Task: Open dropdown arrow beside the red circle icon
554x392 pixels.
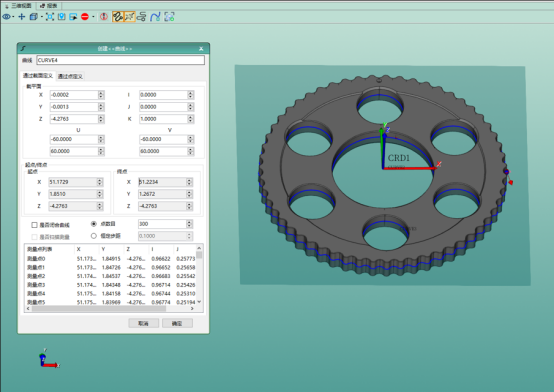Action: (93, 17)
